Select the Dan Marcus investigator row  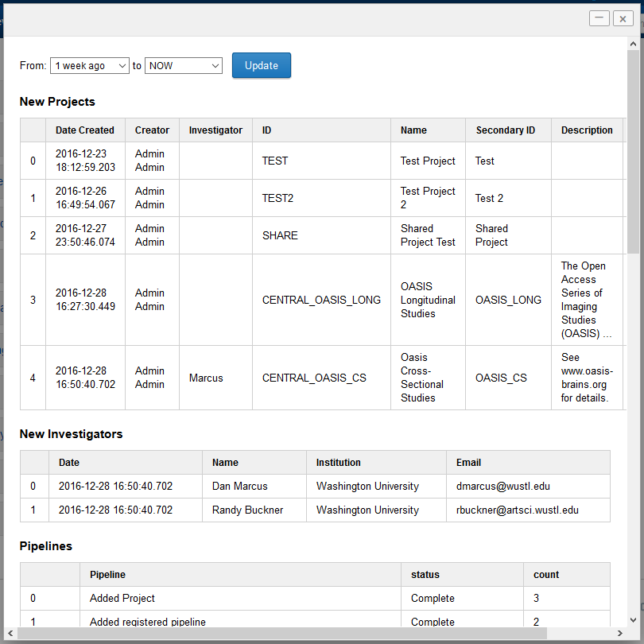[x=254, y=486]
